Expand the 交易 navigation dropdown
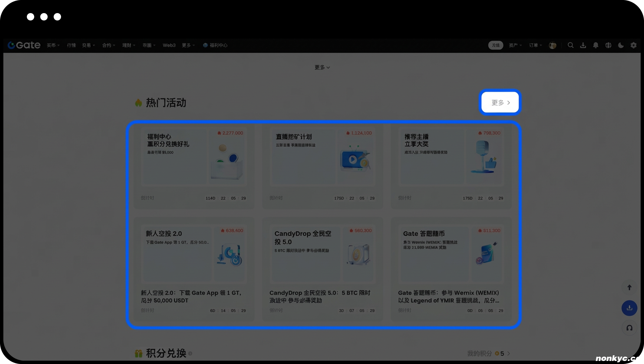 (x=89, y=45)
